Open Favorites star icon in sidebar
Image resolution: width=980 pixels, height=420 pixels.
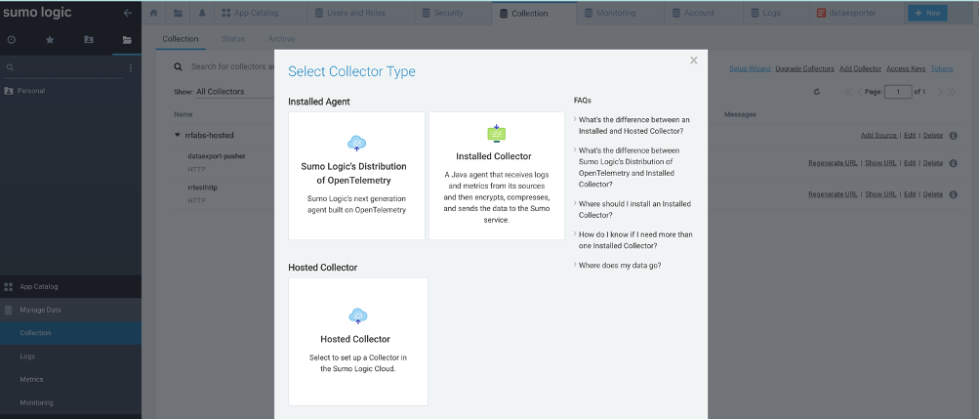click(x=50, y=40)
